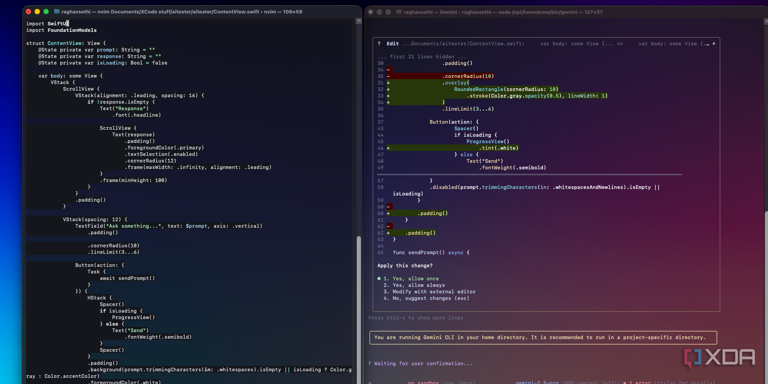This screenshot has height=384, width=768.
Task: Click the ".frame(minHeight: 100)" line
Action: [133, 180]
